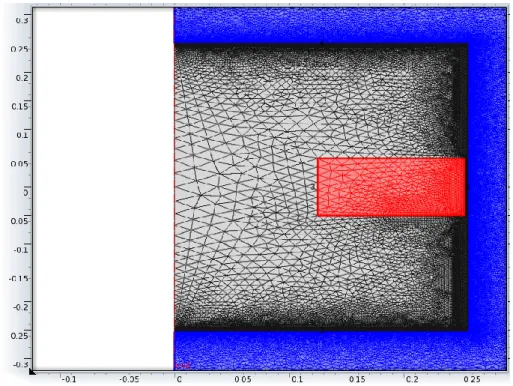Click the -0.1 label on the horizontal axis
513x386 pixels.
68,379
